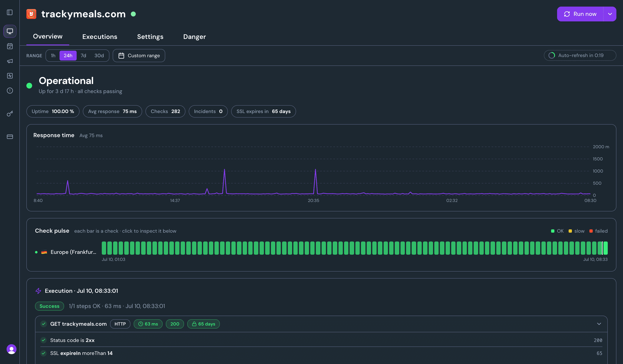Viewport: 623px width, 364px height.
Task: Click the 'Avg 75 ms' label by Response time
Action: (91, 135)
